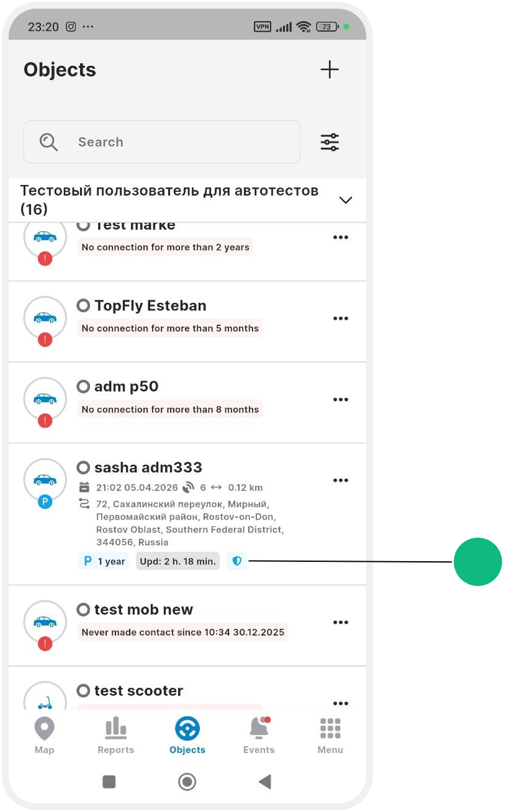
Task: Switch to the Map tab
Action: click(45, 736)
